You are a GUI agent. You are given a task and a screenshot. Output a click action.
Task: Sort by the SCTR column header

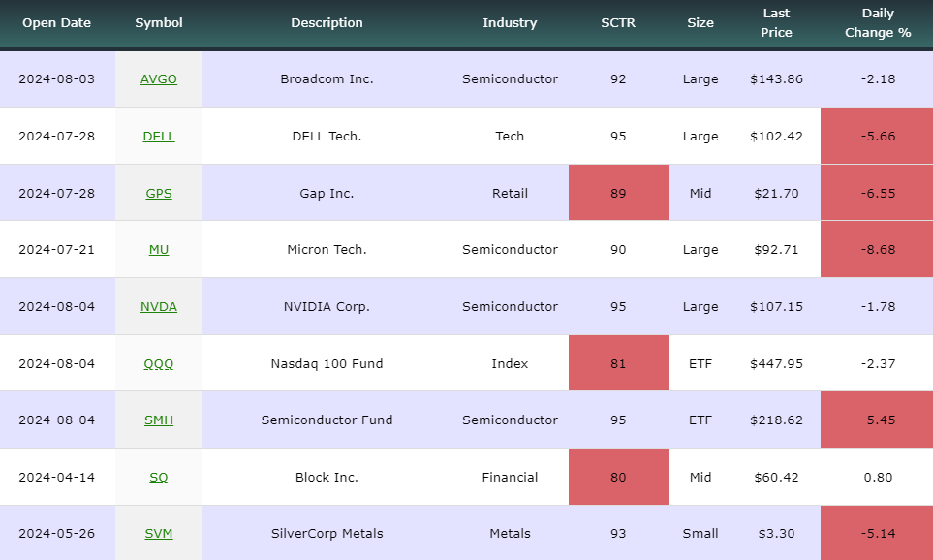pos(617,23)
